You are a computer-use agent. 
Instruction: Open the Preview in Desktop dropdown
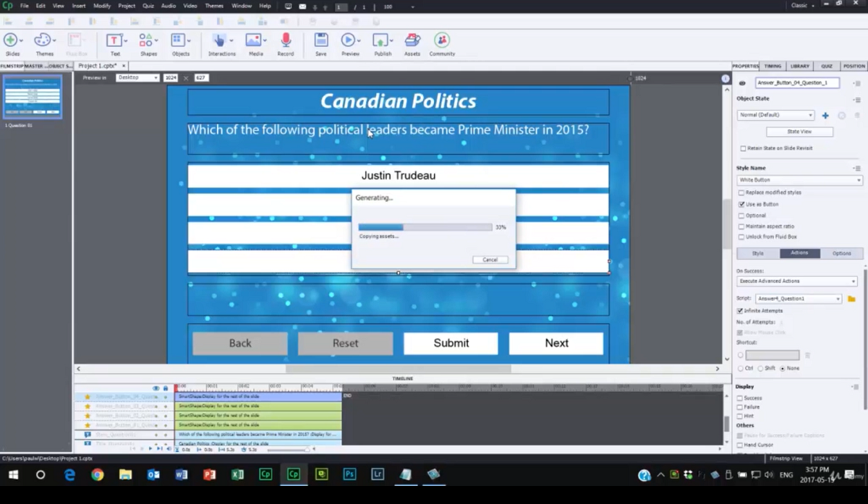click(x=137, y=77)
